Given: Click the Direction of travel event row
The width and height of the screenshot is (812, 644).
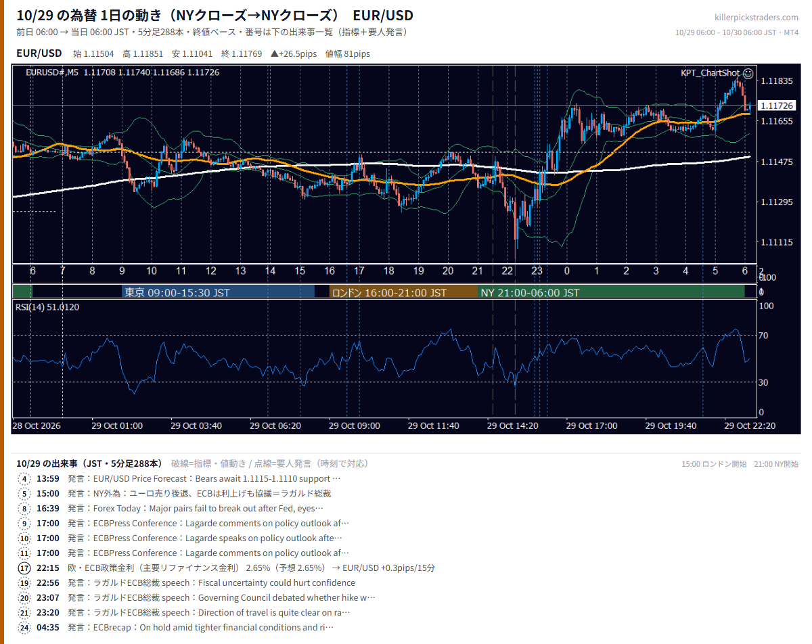Looking at the screenshot, I should click(x=184, y=612).
